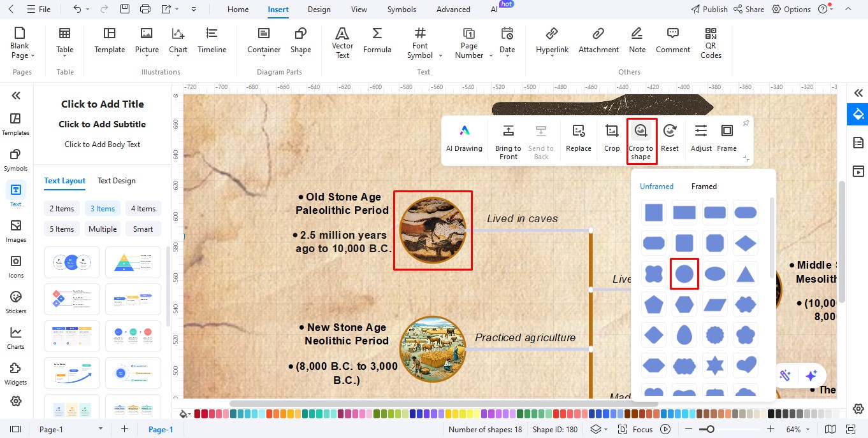Image resolution: width=868 pixels, height=438 pixels.
Task: Switch to the Design ribbon tab
Action: click(x=319, y=9)
